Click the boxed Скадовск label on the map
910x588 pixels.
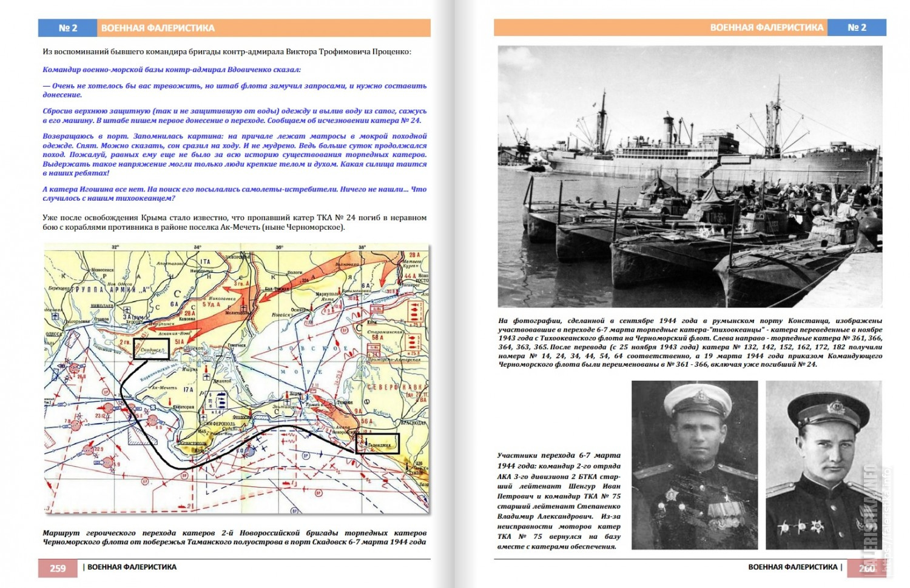tap(151, 350)
